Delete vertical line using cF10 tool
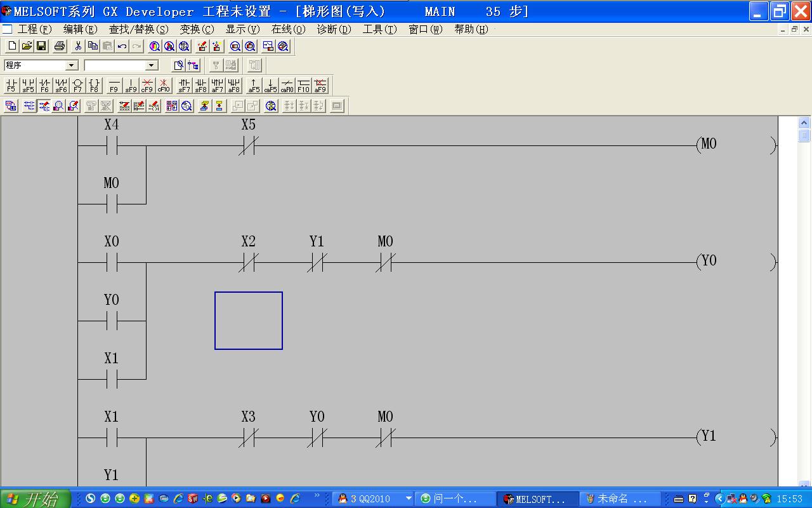Viewport: 812px width, 508px height. coord(164,86)
